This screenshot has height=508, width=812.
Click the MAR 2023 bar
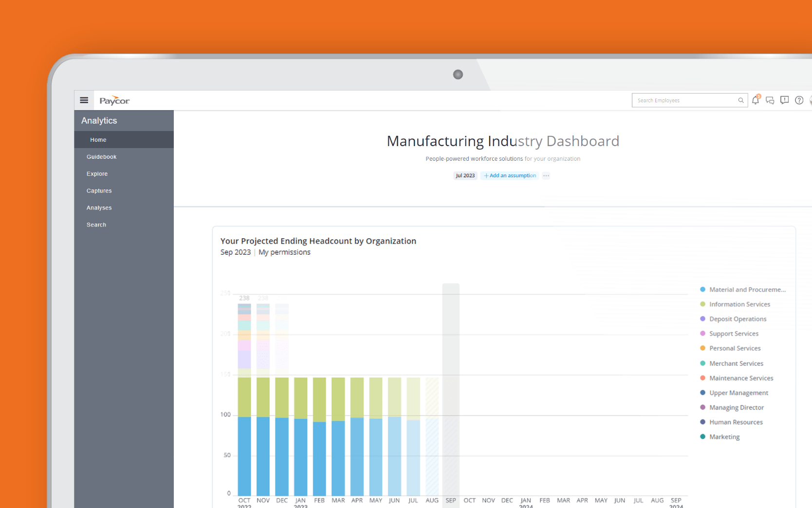pyautogui.click(x=338, y=437)
